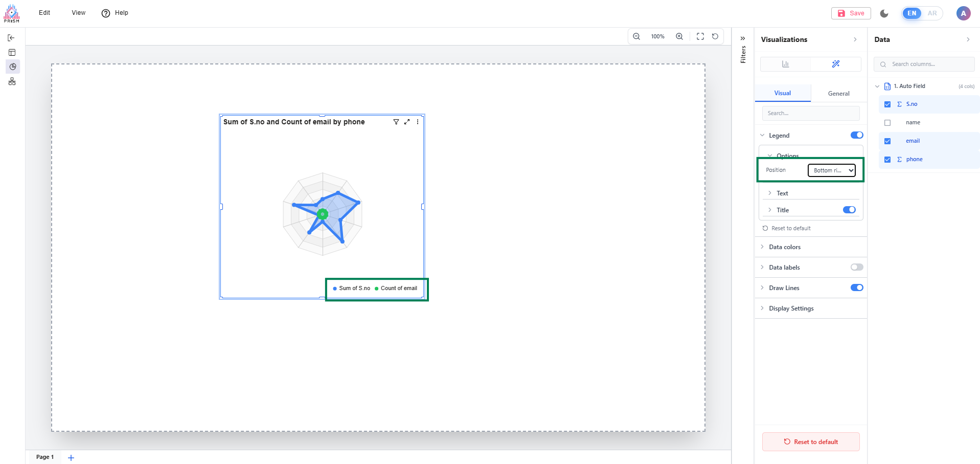Click the zoom out magnifier icon

[636, 36]
